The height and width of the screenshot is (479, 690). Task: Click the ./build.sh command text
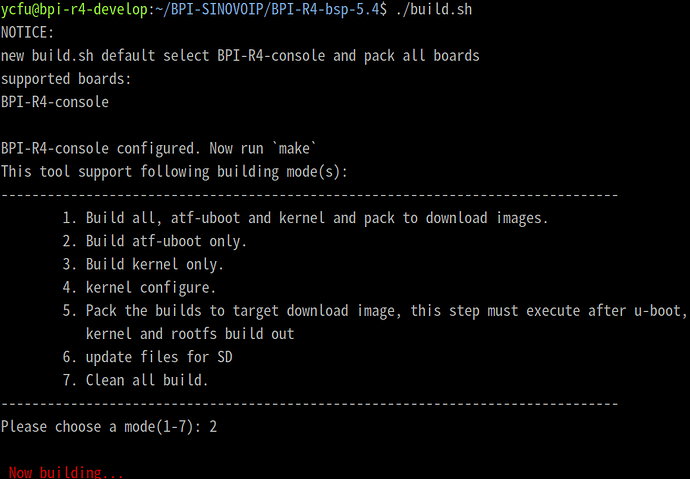[x=434, y=9]
